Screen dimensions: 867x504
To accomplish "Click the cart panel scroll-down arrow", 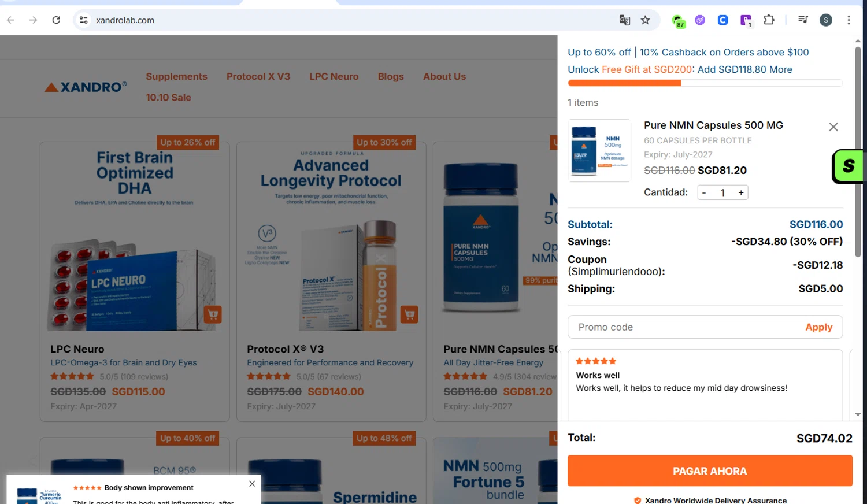I will click(x=858, y=415).
